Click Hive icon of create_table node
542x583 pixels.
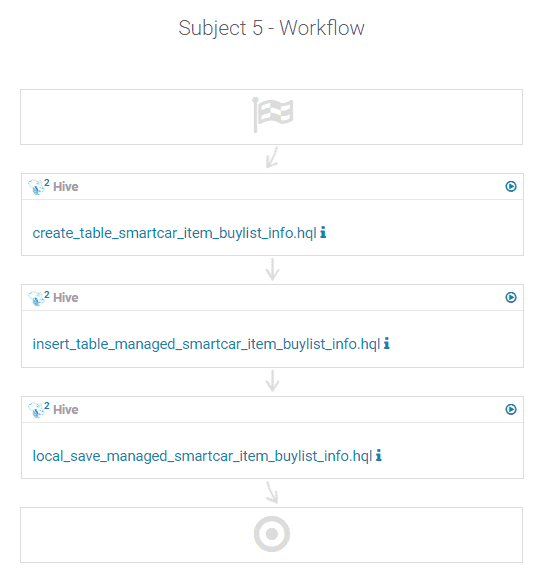[36, 187]
